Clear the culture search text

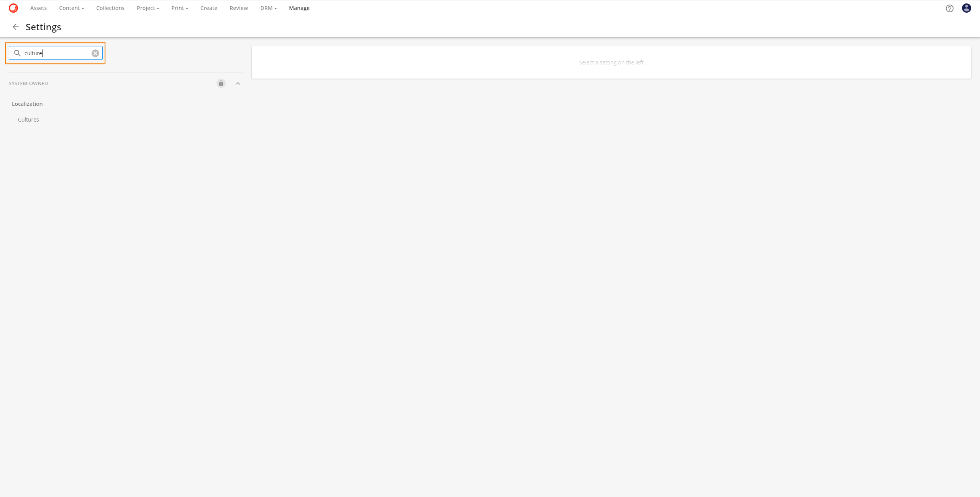coord(95,53)
